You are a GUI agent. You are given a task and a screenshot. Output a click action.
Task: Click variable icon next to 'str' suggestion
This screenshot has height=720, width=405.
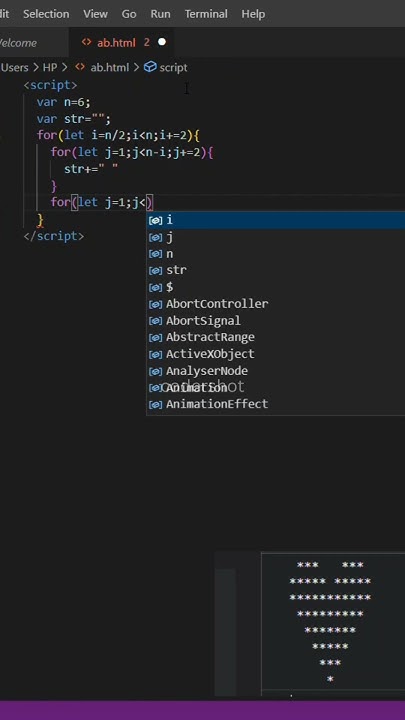coord(156,270)
